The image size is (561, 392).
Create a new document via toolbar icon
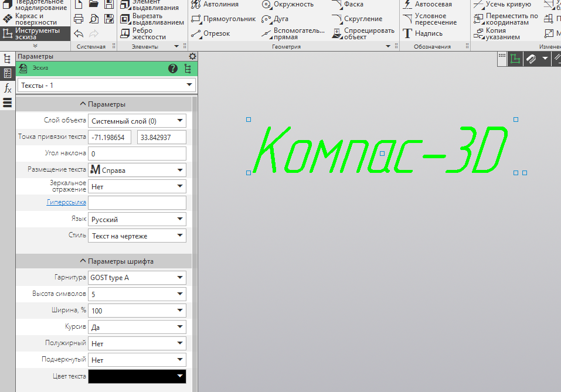(x=79, y=4)
